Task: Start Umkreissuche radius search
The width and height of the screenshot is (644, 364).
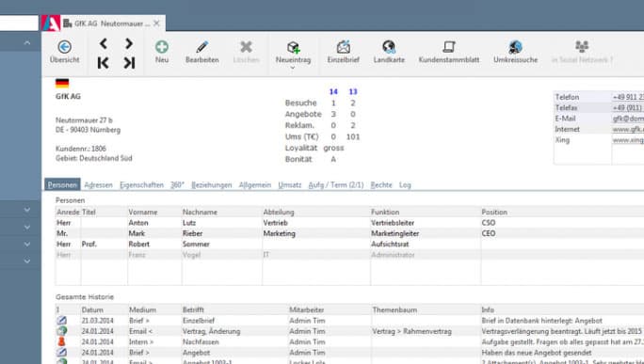Action: (x=515, y=52)
